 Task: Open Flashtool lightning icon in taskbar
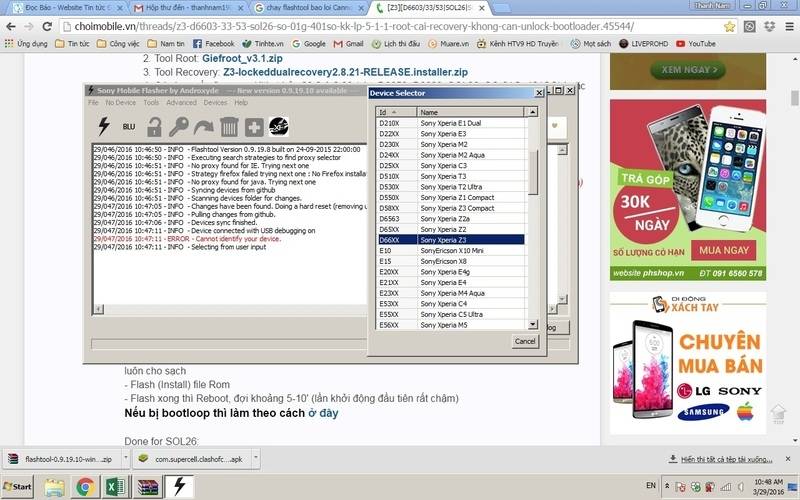pos(179,486)
